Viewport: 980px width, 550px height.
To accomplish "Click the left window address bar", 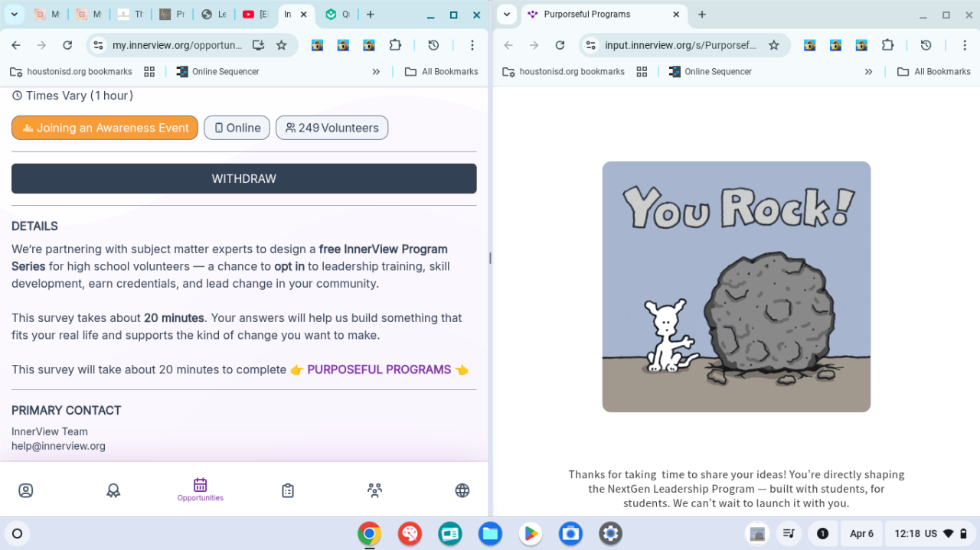I will 177,45.
